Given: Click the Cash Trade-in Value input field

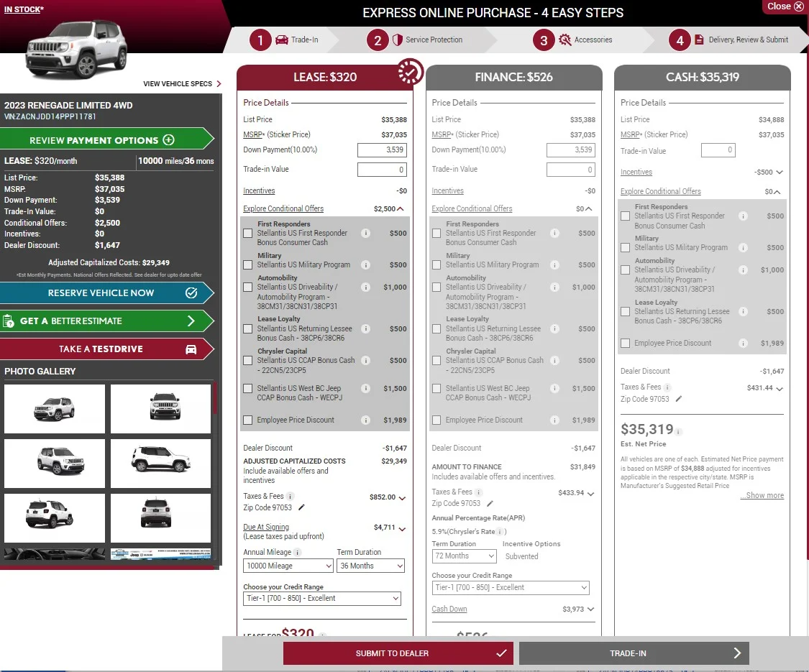Looking at the screenshot, I should click(718, 150).
